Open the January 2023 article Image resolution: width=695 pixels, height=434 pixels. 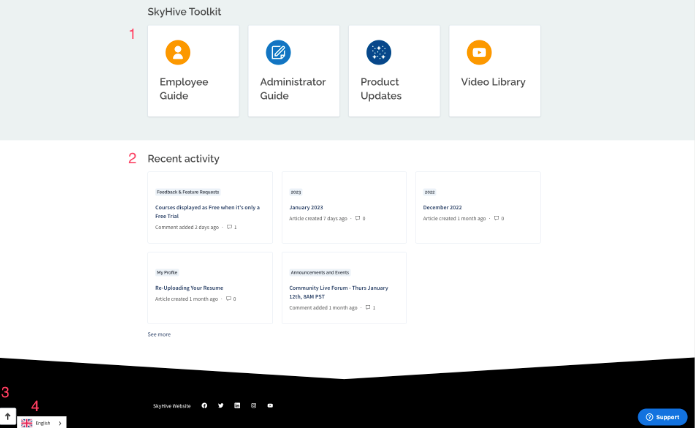point(306,207)
